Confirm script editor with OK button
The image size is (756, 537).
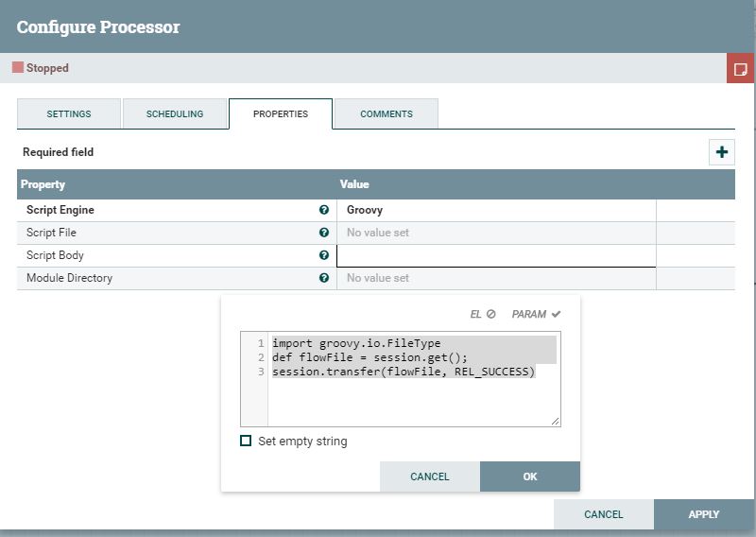point(530,476)
